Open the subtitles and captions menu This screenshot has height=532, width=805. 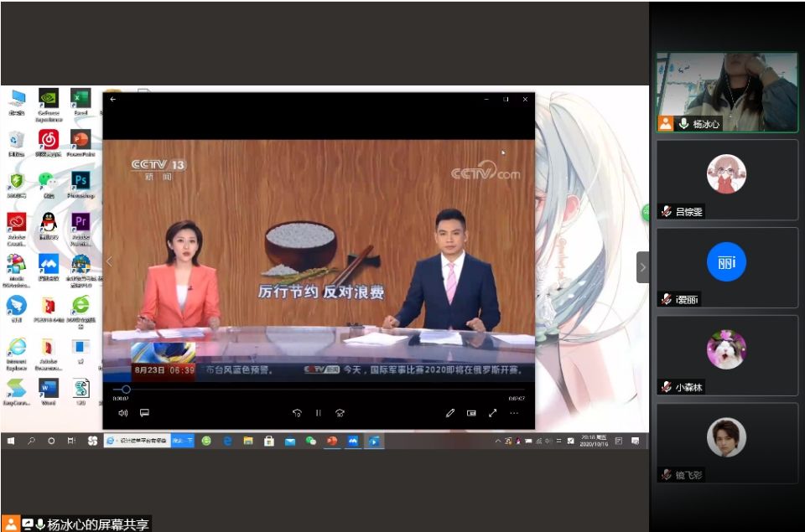tap(144, 413)
